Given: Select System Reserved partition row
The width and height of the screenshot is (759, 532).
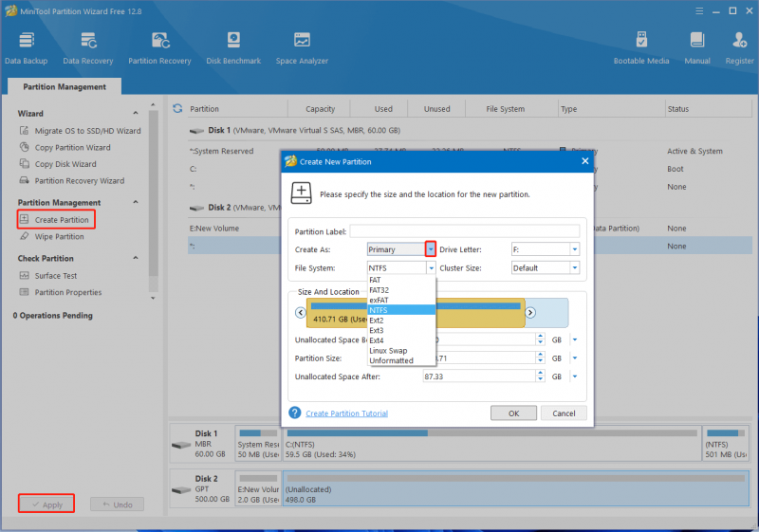Looking at the screenshot, I should click(470, 151).
